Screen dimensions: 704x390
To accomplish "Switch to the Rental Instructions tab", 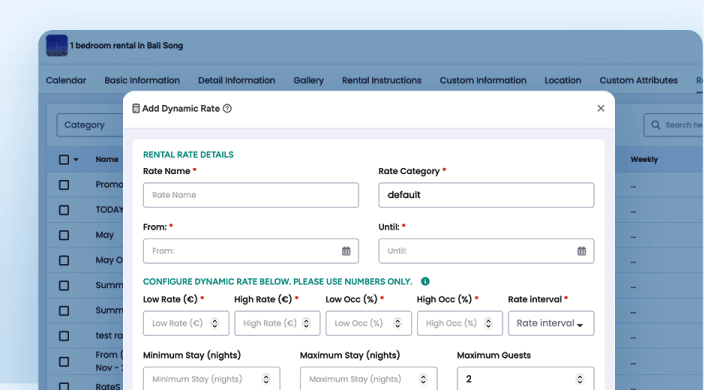I will tap(382, 80).
